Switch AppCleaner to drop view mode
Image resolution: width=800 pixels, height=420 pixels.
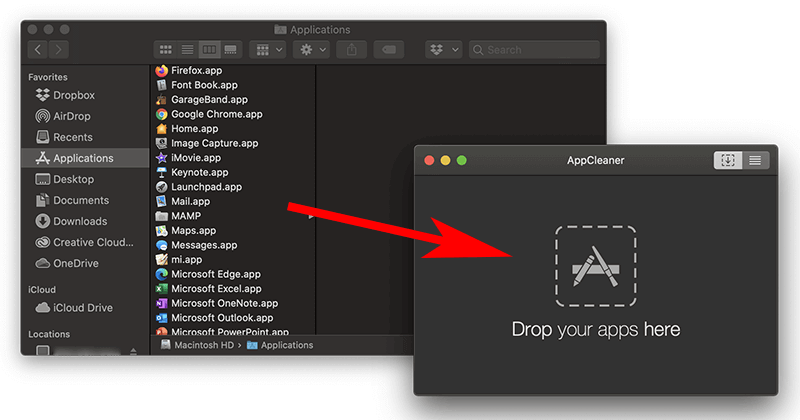pos(728,160)
